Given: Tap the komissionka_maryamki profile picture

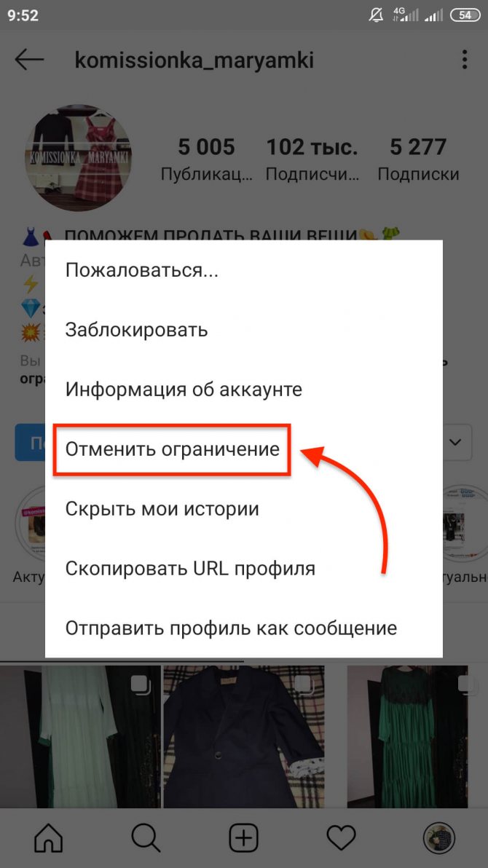Looking at the screenshot, I should 78,158.
